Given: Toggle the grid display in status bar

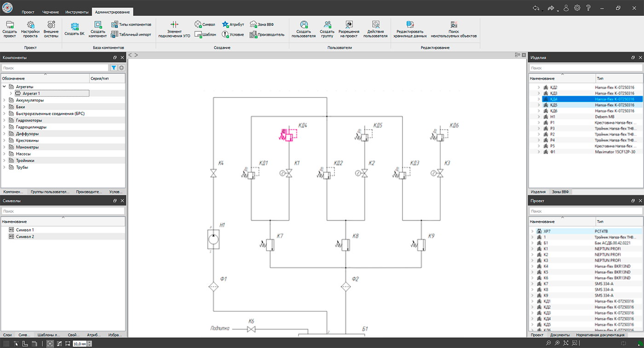Looking at the screenshot, I should (6, 343).
